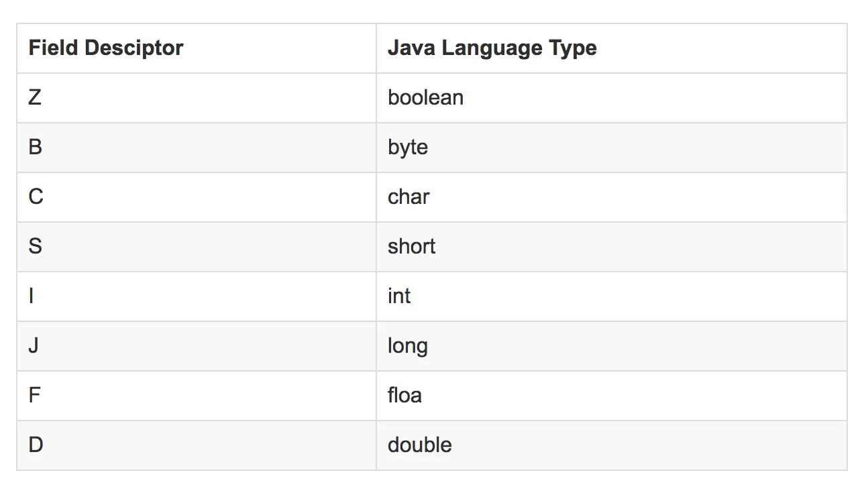Select the Z field descriptor cell
The height and width of the screenshot is (495, 868).
(35, 98)
